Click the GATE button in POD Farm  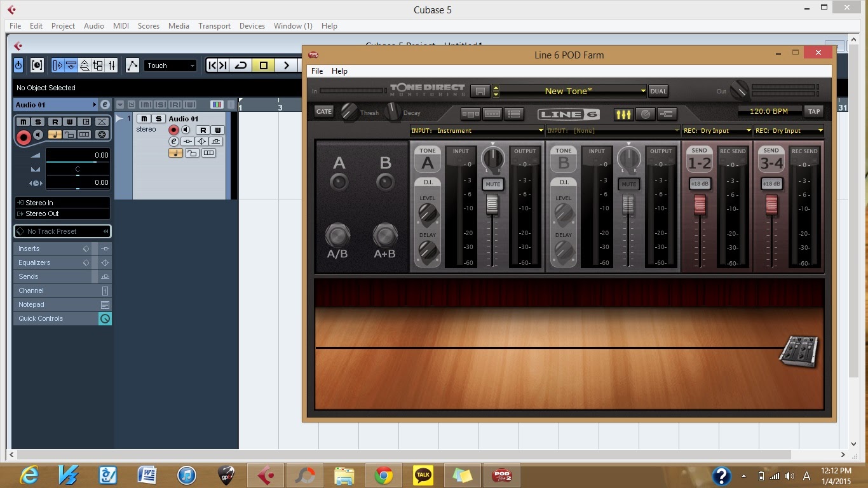pyautogui.click(x=324, y=112)
